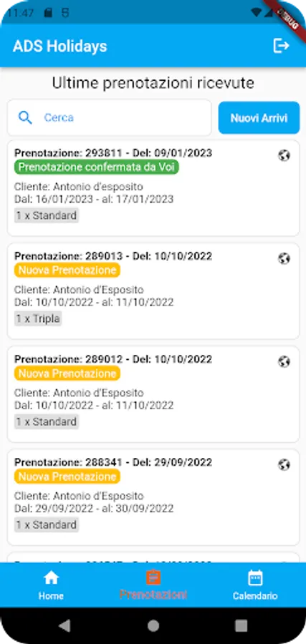Tap the 'Nuova Prenotazione' badge on booking 289012

(x=67, y=374)
